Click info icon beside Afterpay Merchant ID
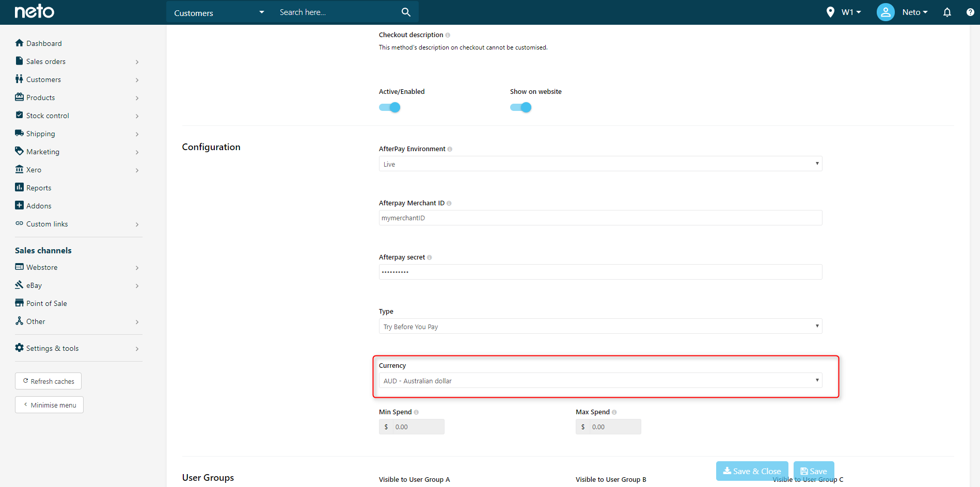Viewport: 980px width, 487px height. (449, 203)
